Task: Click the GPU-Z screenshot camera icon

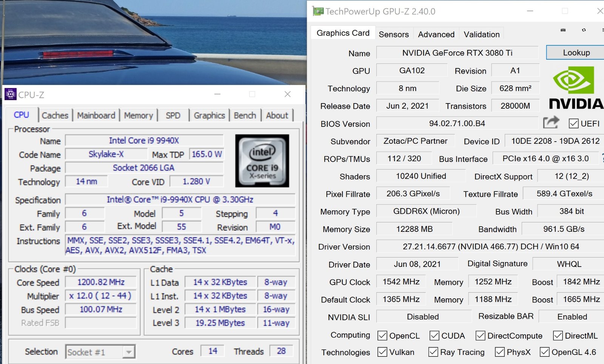Action: coord(563,30)
